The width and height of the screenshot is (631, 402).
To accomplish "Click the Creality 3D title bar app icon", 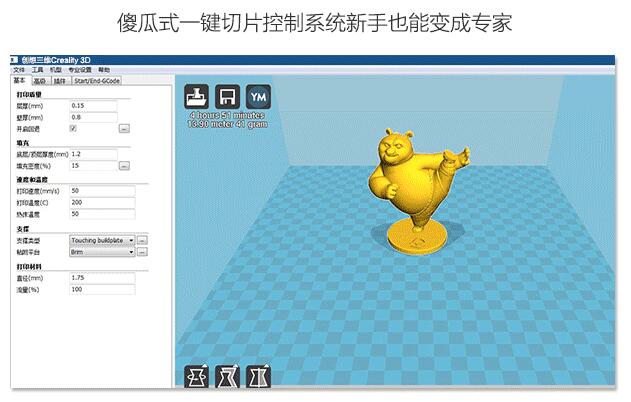I will pos(14,60).
